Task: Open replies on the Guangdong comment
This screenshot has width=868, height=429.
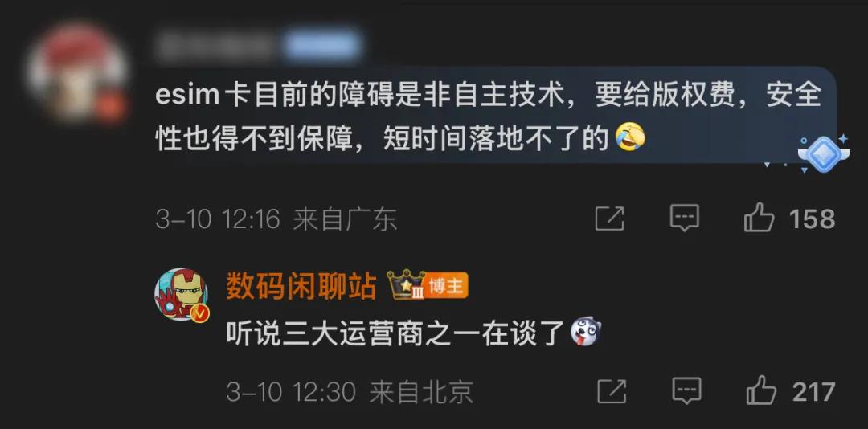Action: tap(684, 218)
